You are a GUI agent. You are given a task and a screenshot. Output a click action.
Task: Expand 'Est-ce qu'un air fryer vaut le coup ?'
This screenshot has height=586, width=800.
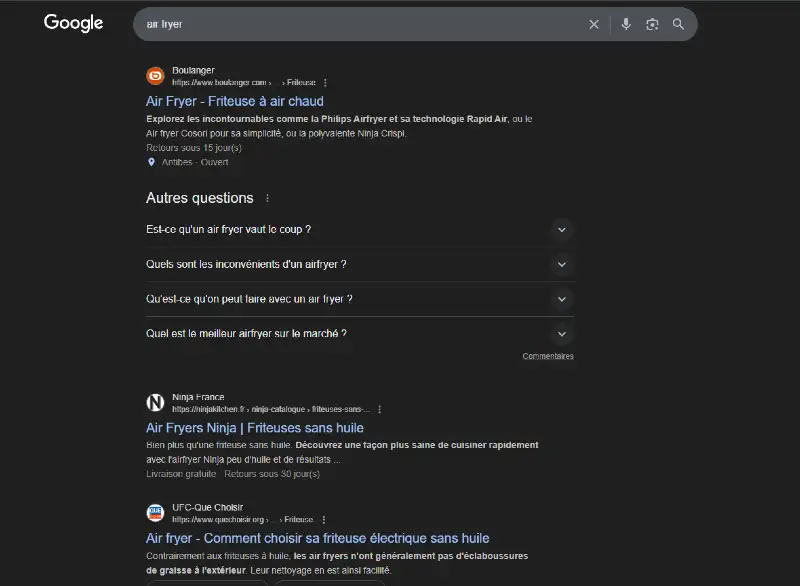(562, 229)
